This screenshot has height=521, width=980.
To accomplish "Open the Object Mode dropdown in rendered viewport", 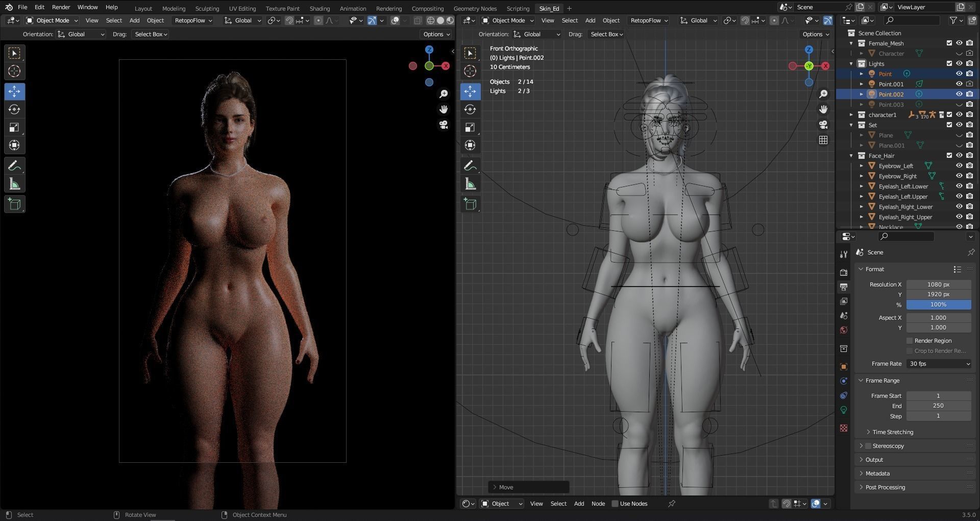I will (52, 20).
